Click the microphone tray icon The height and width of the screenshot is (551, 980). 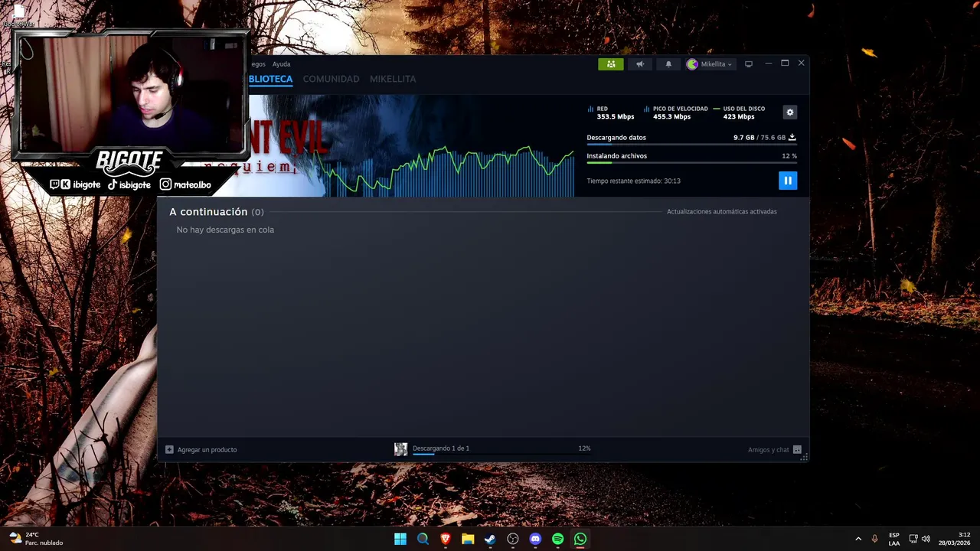point(875,539)
